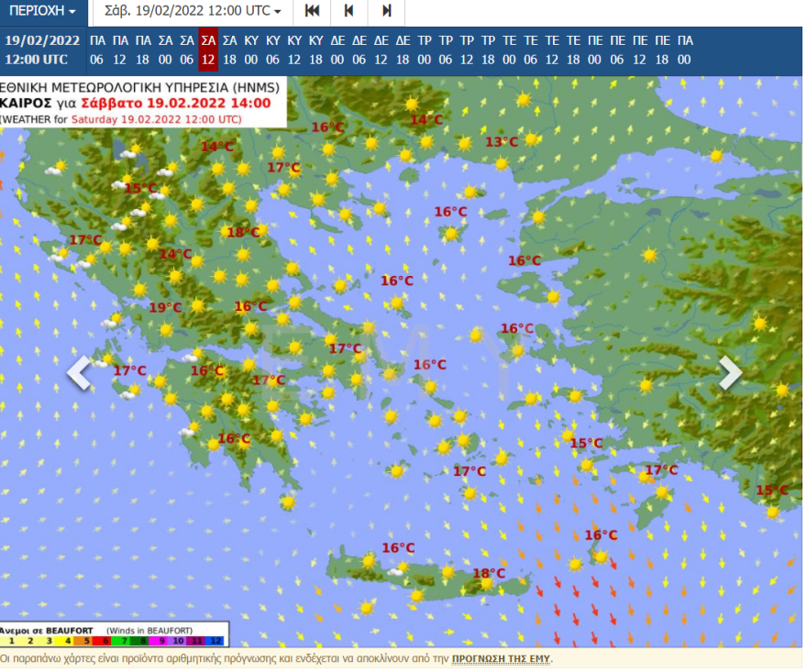Viewport: 807px width, 672px height.
Task: Click the right chevron arrow on the map
Action: point(730,372)
